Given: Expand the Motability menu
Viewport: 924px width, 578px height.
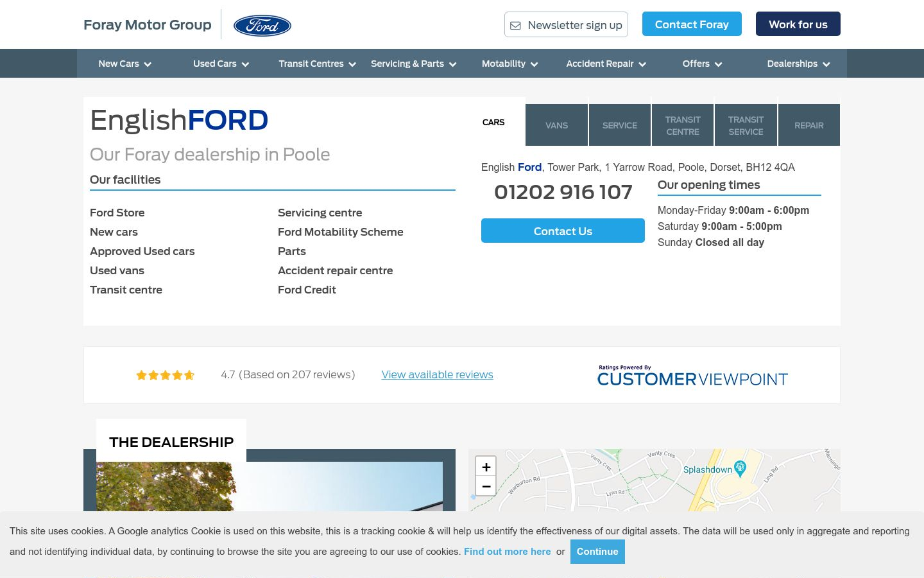Looking at the screenshot, I should [x=509, y=64].
